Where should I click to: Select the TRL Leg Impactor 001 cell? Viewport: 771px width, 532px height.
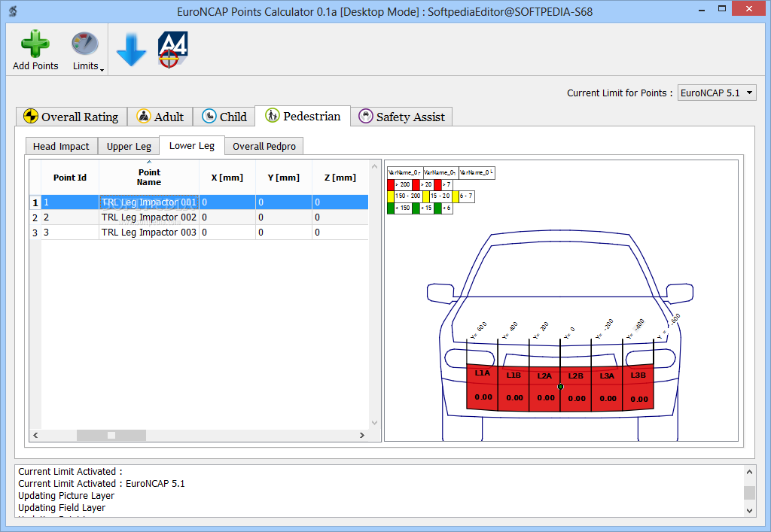click(149, 202)
